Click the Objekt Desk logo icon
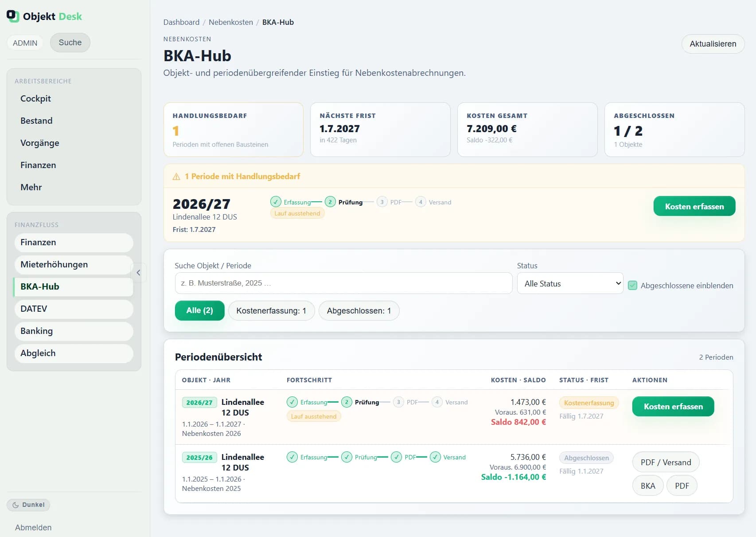This screenshot has height=537, width=756. pyautogui.click(x=13, y=16)
